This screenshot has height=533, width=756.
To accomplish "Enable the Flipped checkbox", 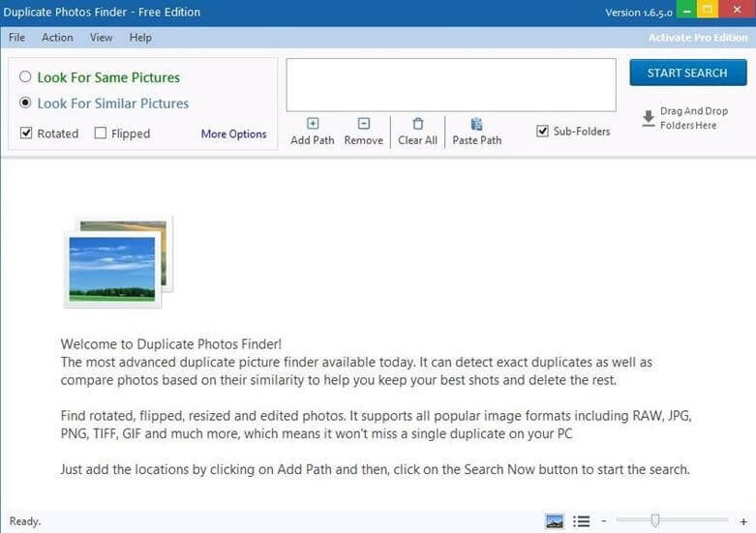I will pos(101,133).
